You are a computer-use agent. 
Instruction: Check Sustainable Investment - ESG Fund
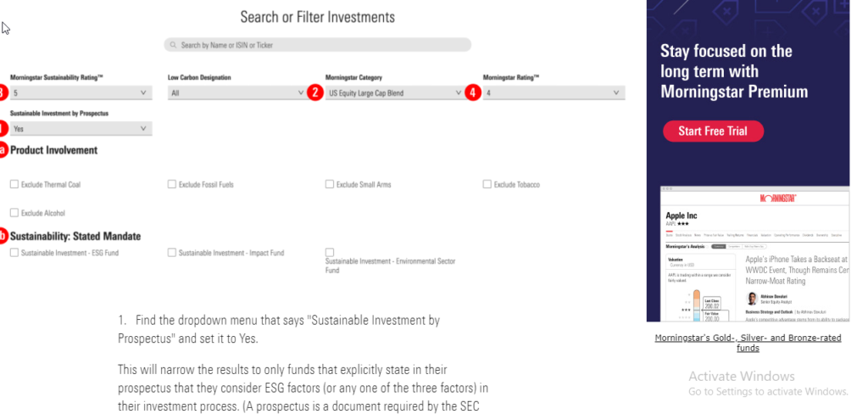point(14,253)
